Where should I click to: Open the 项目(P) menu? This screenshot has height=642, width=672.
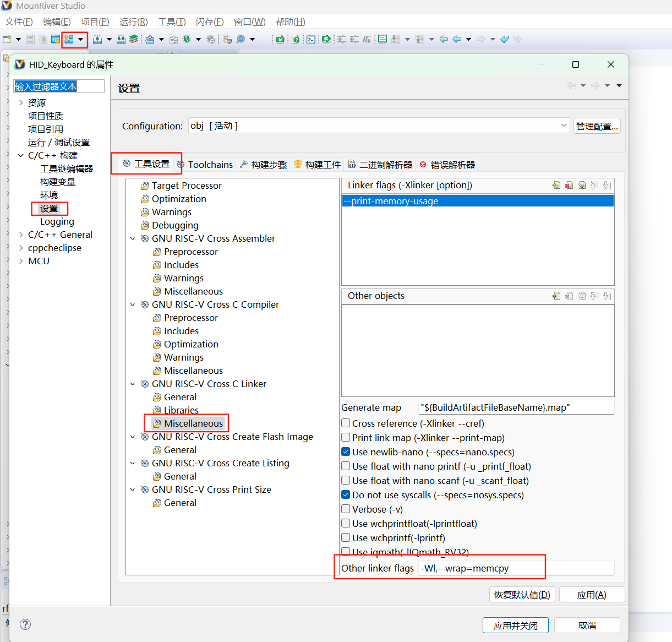pos(95,21)
